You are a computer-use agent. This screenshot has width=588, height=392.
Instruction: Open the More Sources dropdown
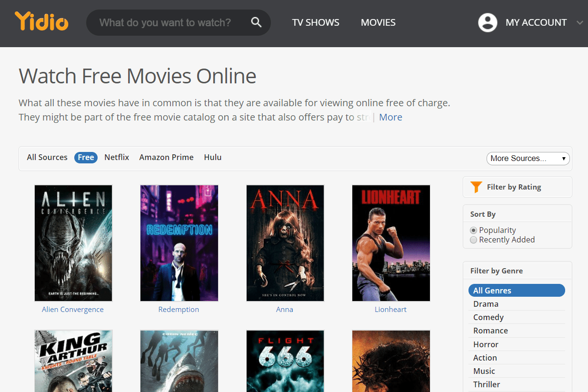(528, 159)
